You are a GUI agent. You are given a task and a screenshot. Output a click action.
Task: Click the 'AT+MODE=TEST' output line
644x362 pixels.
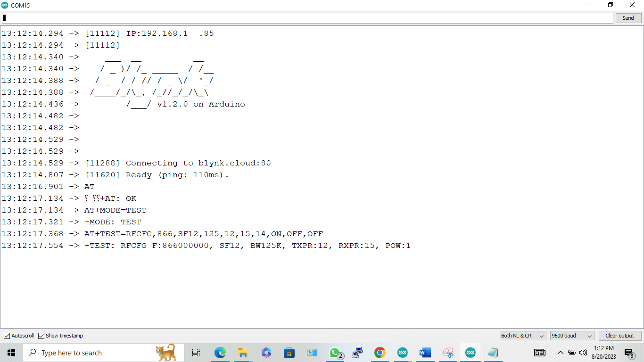click(x=115, y=210)
